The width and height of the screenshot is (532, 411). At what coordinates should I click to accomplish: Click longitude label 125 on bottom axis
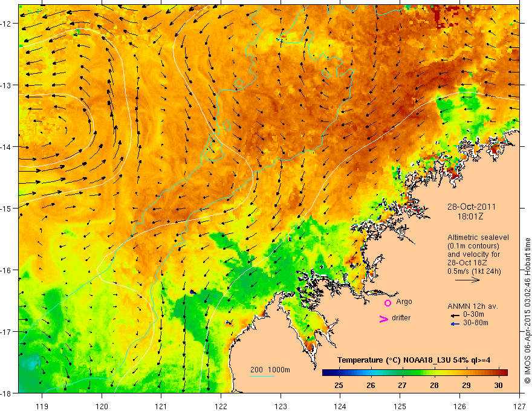click(x=400, y=406)
